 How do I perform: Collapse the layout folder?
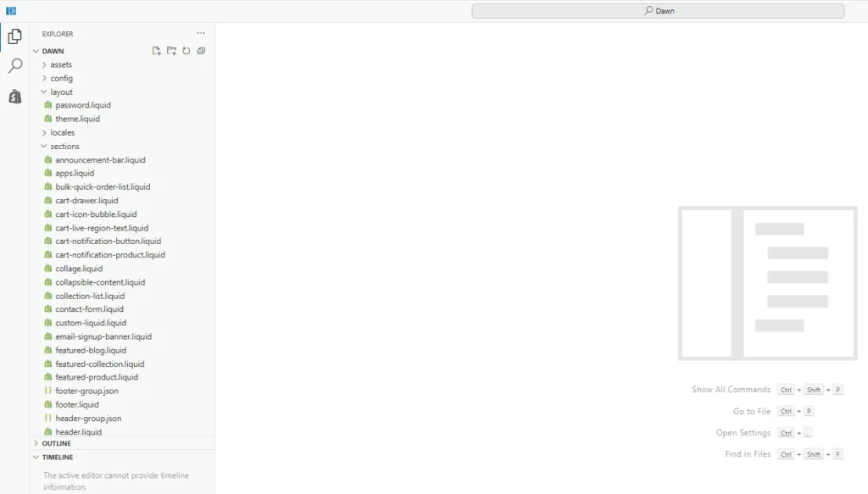point(61,92)
